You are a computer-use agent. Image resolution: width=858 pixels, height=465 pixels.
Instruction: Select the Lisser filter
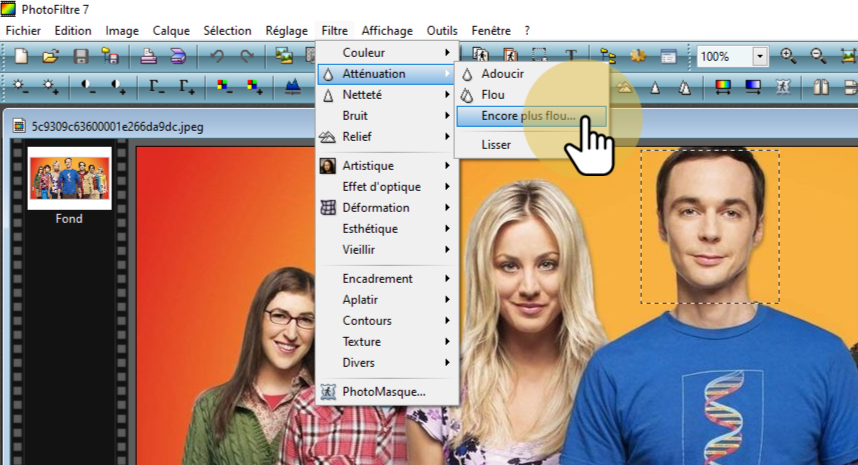(x=531, y=145)
